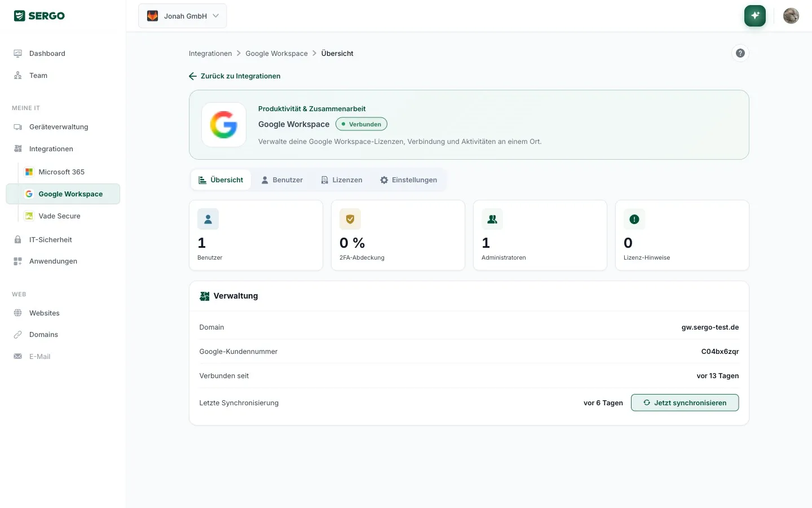Image resolution: width=812 pixels, height=508 pixels.
Task: Click the Benutzer card user icon
Action: click(x=208, y=219)
